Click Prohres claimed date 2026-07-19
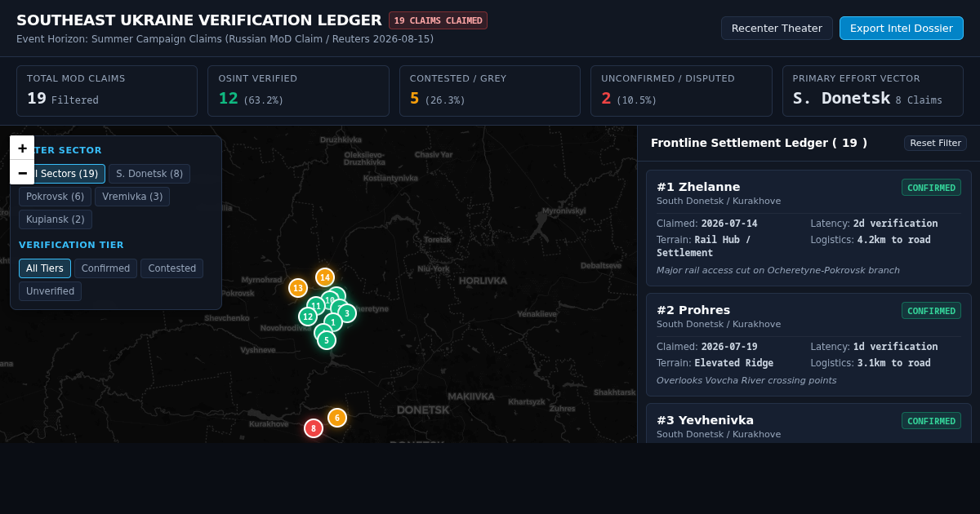Viewport: 980px width, 514px height. [728, 347]
